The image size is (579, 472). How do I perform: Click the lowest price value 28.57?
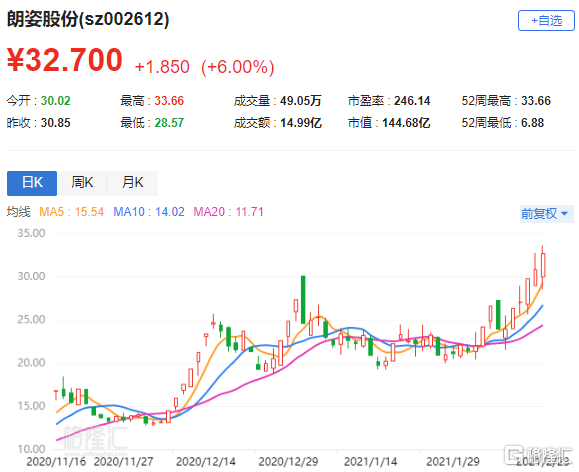(169, 123)
